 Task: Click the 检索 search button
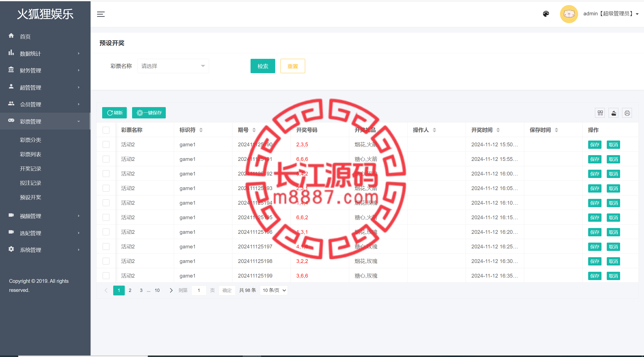pyautogui.click(x=263, y=66)
